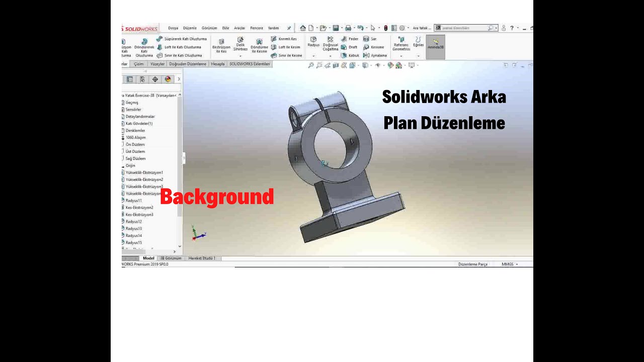Choose the Zoom to Area icon
This screenshot has width=644, height=362.
(x=319, y=65)
